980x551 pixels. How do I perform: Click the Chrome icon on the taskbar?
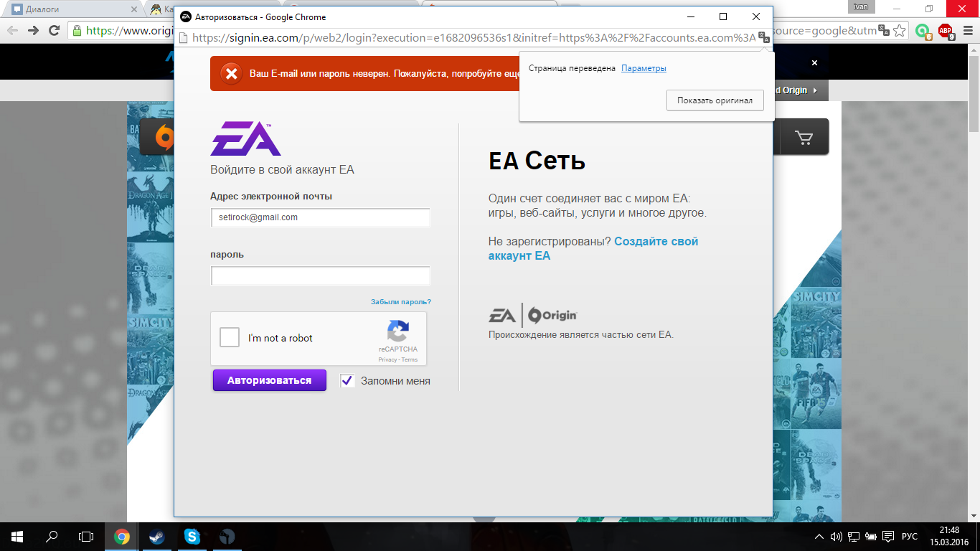coord(121,536)
